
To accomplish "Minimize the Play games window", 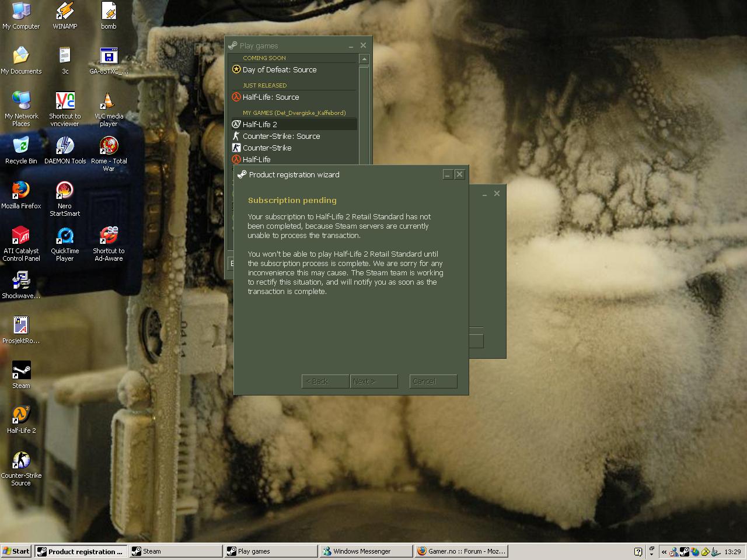I will [351, 46].
